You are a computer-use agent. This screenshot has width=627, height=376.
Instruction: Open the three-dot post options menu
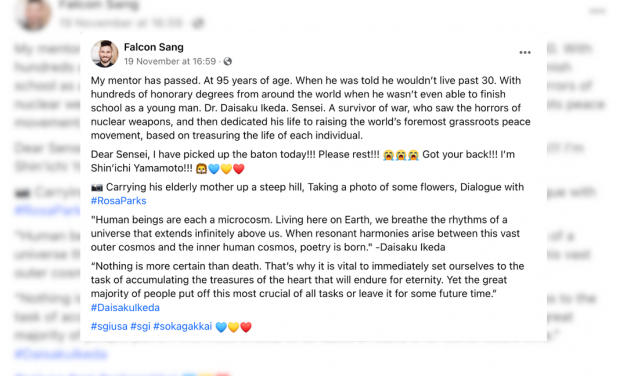[525, 52]
